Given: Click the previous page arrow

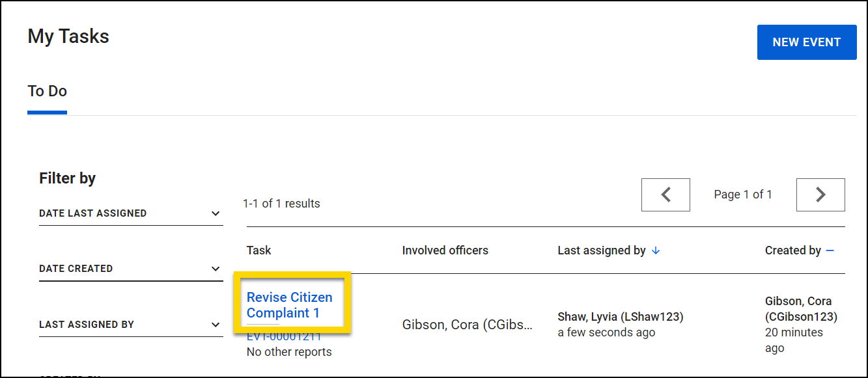Looking at the screenshot, I should click(665, 195).
